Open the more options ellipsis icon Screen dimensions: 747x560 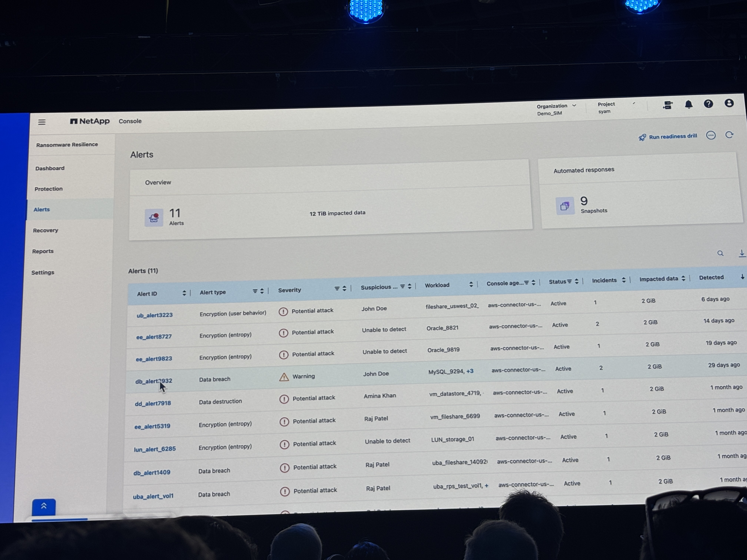tap(711, 135)
